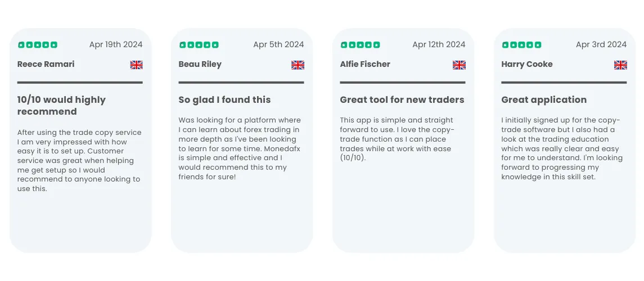Click the five-star rating on Alfie Fischer's review
The width and height of the screenshot is (644, 281).
tap(361, 45)
